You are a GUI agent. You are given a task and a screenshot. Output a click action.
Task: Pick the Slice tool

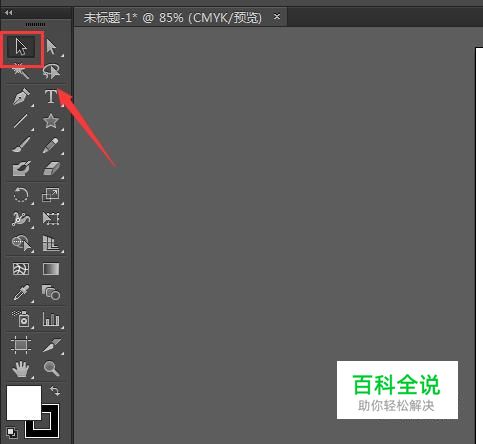tap(51, 345)
